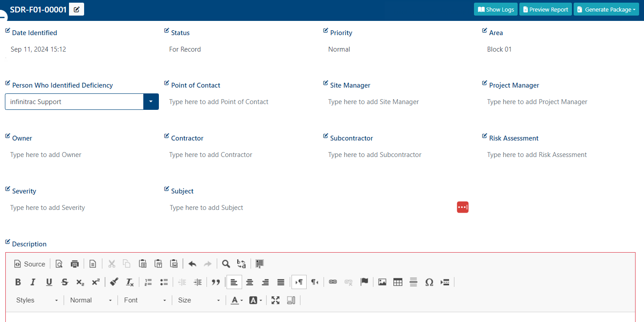Insert a horizontal line
644x322 pixels.
click(413, 282)
